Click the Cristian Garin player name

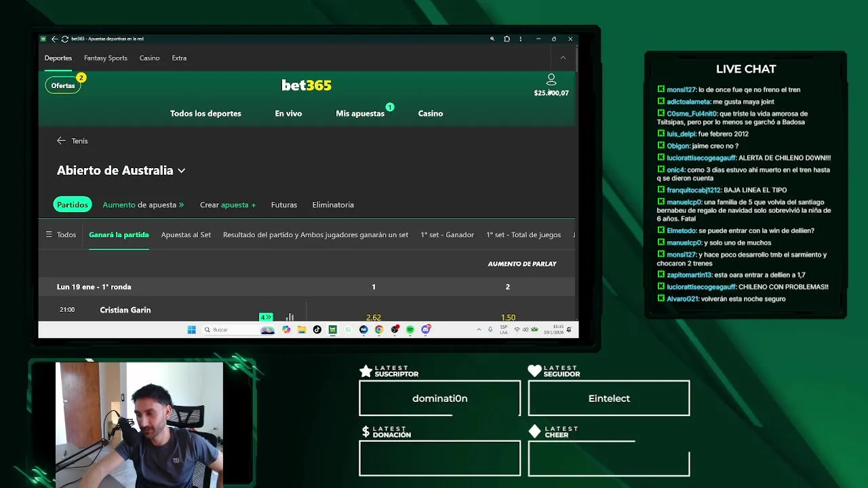[125, 310]
